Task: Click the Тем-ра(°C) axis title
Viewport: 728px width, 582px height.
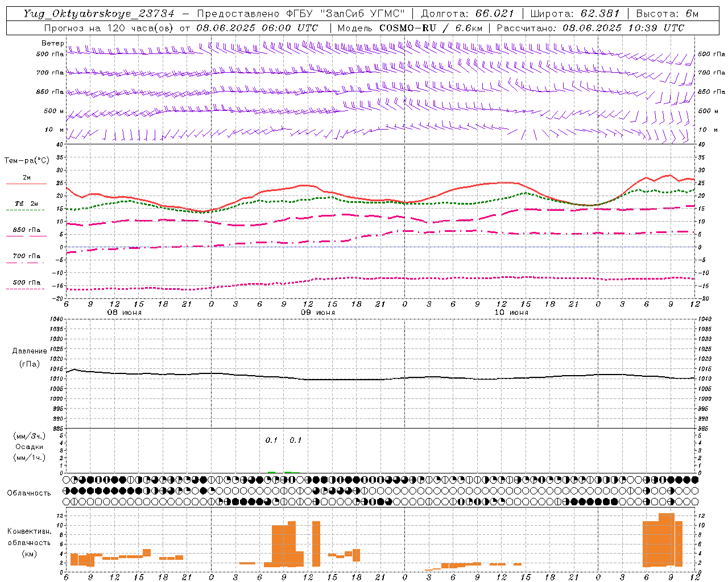Action: pos(27,161)
